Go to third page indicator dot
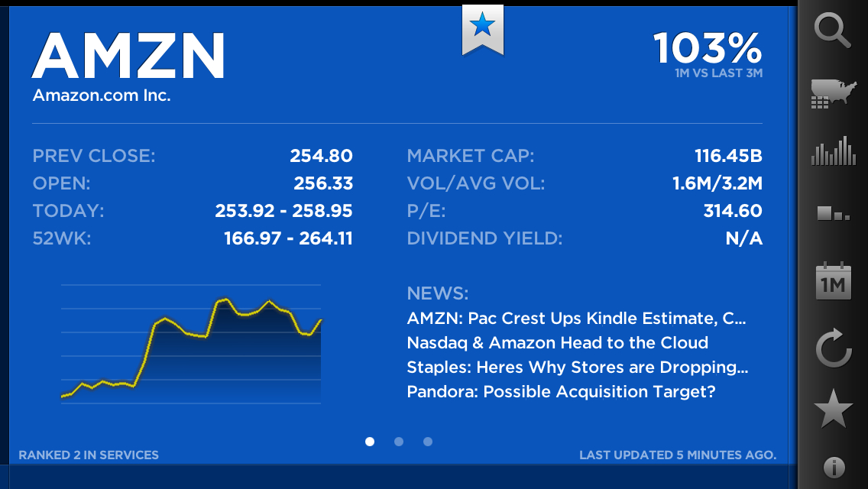 (x=427, y=442)
